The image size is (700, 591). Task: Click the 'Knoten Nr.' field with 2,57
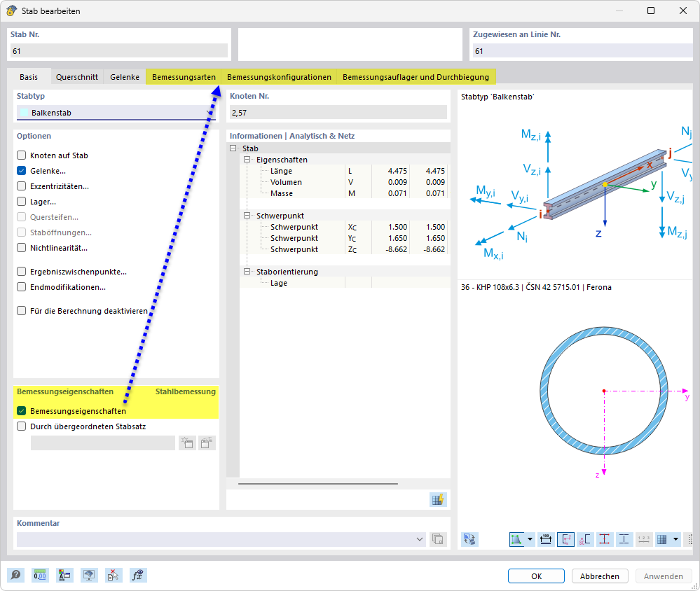tap(338, 113)
